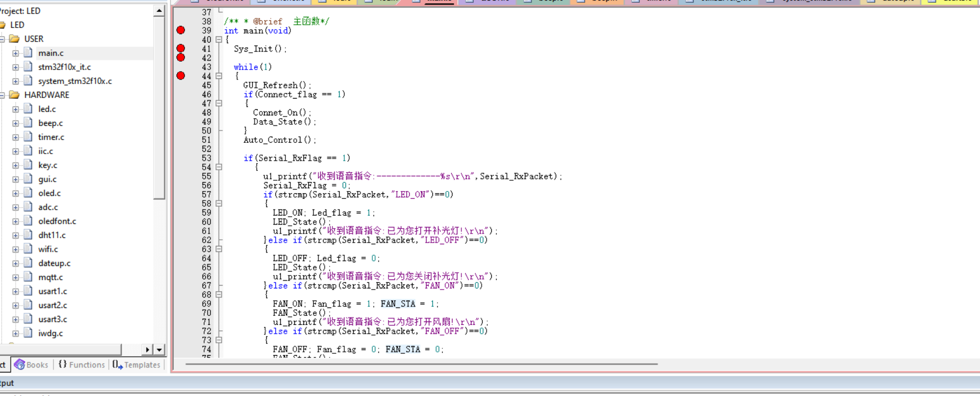This screenshot has width=980, height=396.
Task: Click the editor horizontal scrollbar
Action: pos(420,364)
